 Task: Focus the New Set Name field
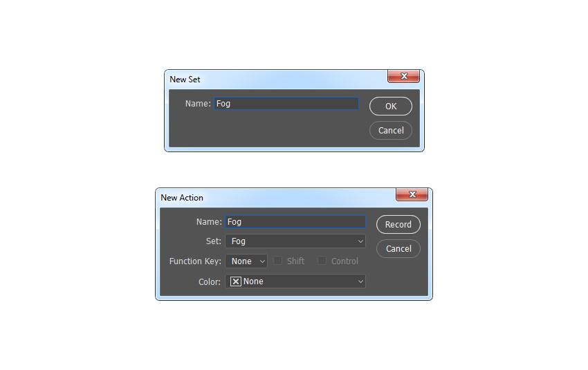pos(286,104)
